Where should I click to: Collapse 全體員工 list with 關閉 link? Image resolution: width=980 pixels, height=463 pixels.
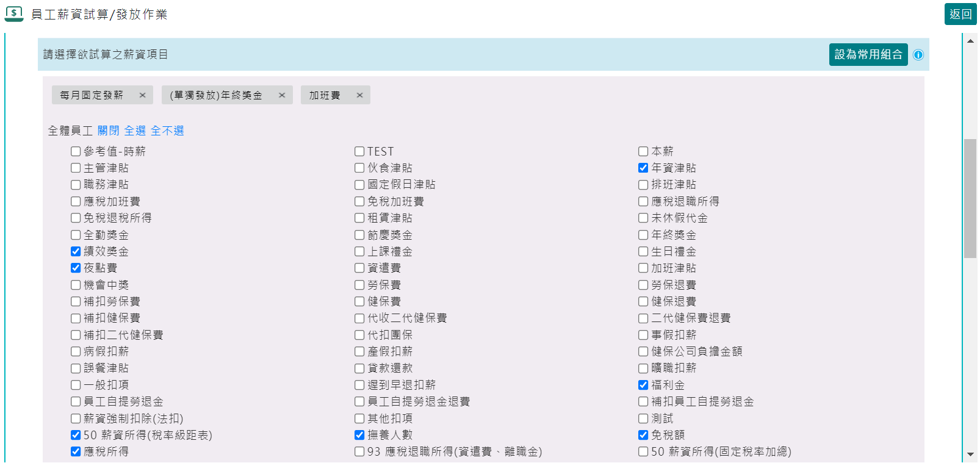[109, 131]
